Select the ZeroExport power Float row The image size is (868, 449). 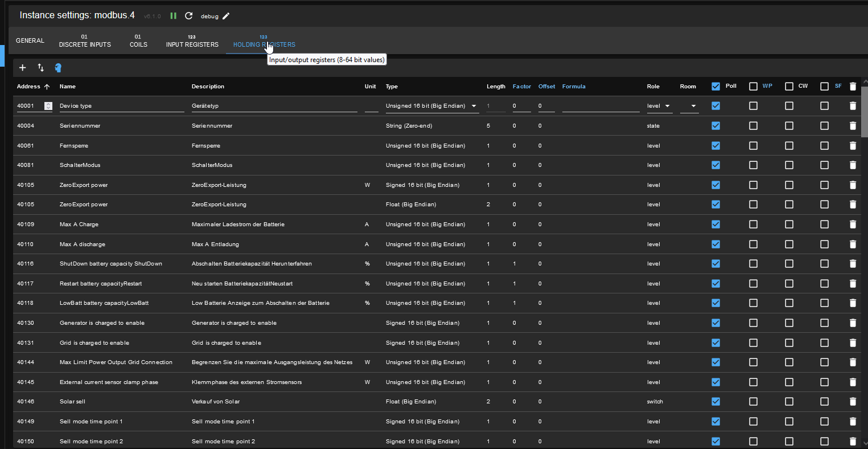(x=437, y=204)
